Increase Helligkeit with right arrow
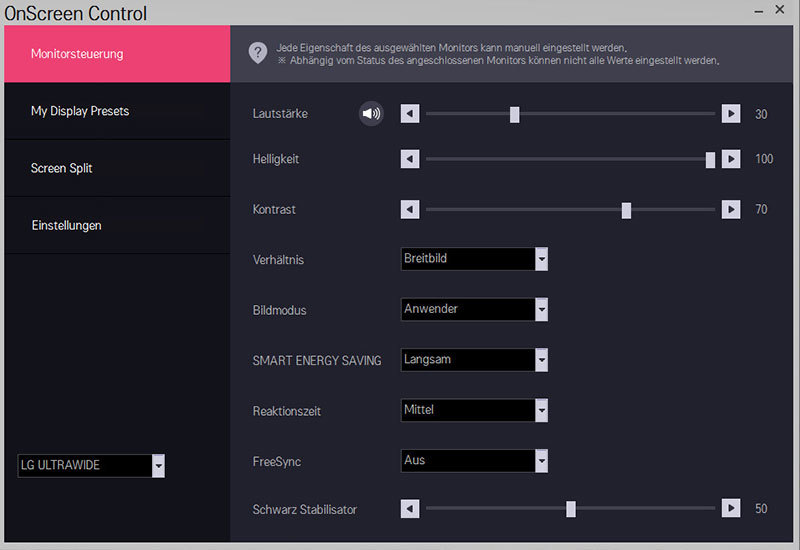Viewport: 800px width, 550px height. [x=731, y=159]
